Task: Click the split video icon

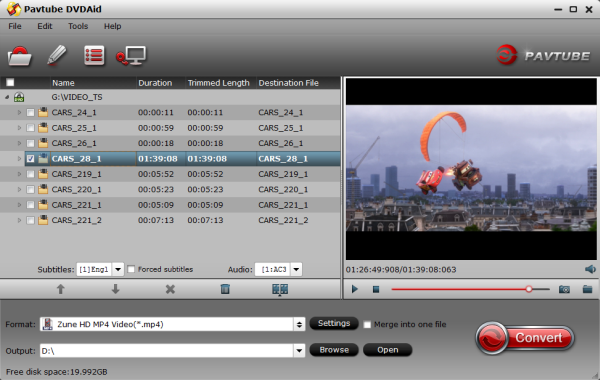Action: pos(280,289)
